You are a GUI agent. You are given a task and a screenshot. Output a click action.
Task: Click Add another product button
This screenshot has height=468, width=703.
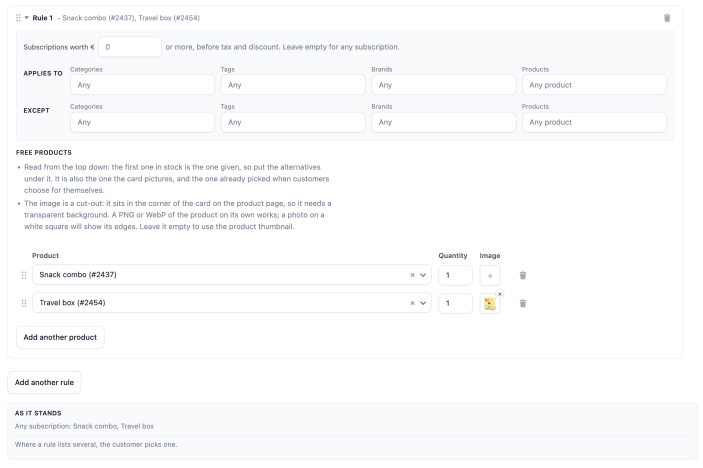pos(60,337)
